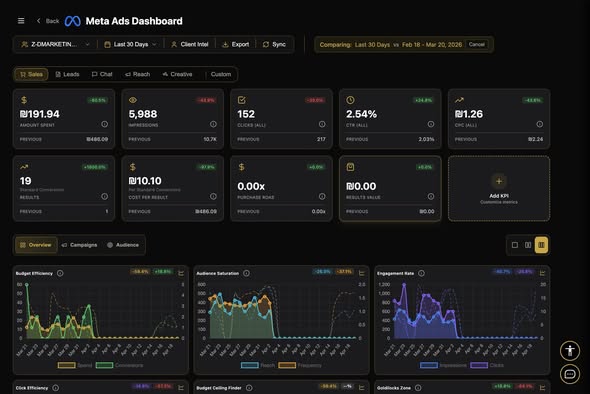This screenshot has height=394, width=590.
Task: Select three-column chart layout
Action: 541,245
